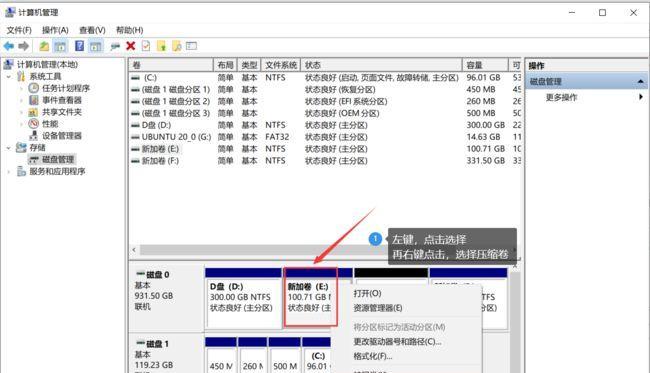This screenshot has height=373, width=650.
Task: Collapse the 存储 tree node
Action: (9, 148)
